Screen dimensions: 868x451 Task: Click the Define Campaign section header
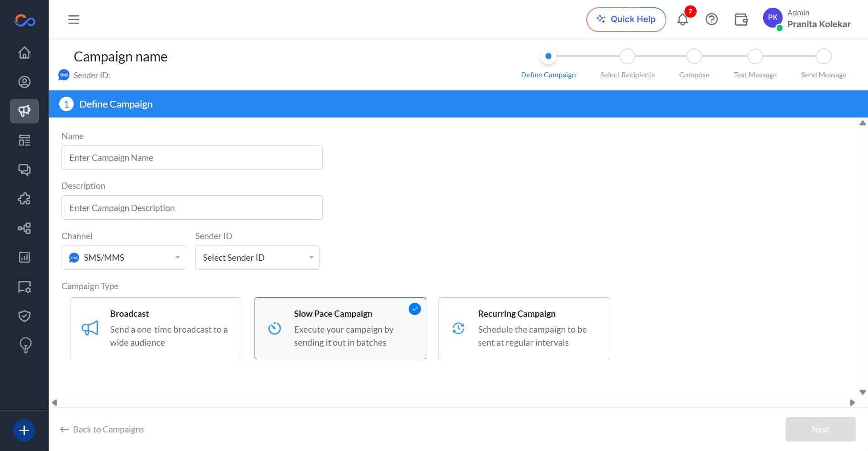pyautogui.click(x=458, y=104)
